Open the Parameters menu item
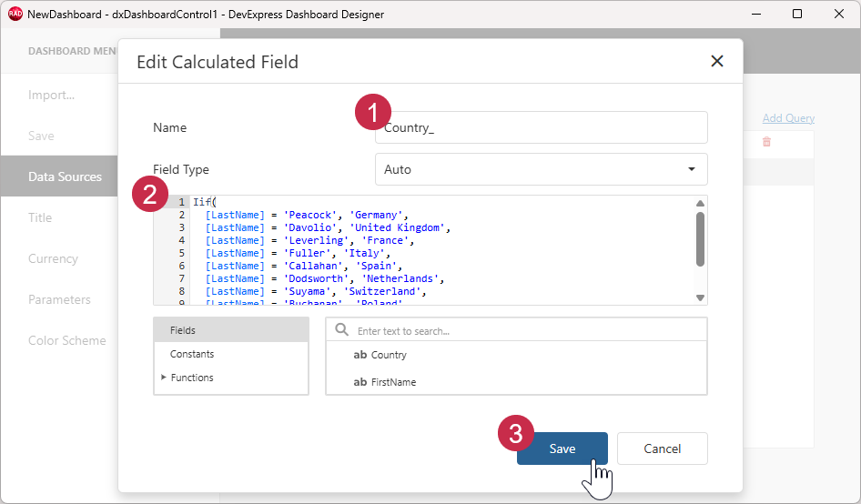Screen dimensions: 861x504 [x=59, y=299]
